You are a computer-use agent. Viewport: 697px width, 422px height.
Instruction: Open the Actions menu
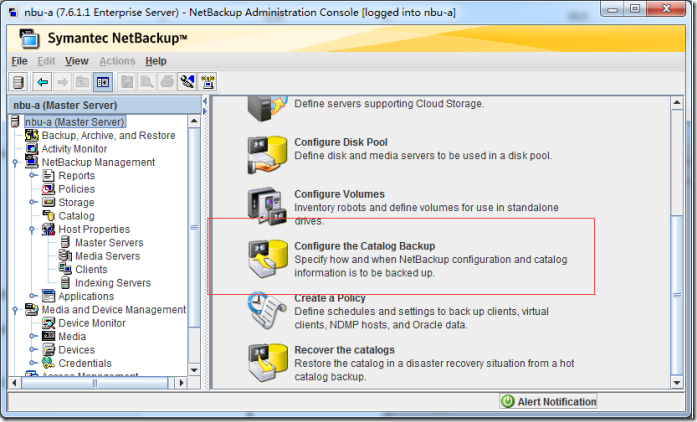click(117, 61)
